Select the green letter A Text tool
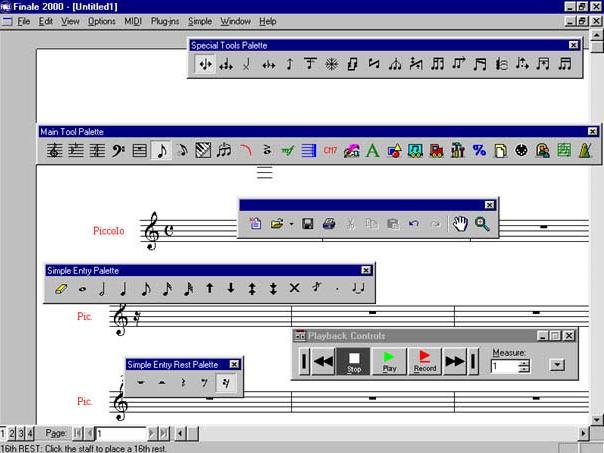 (372, 150)
